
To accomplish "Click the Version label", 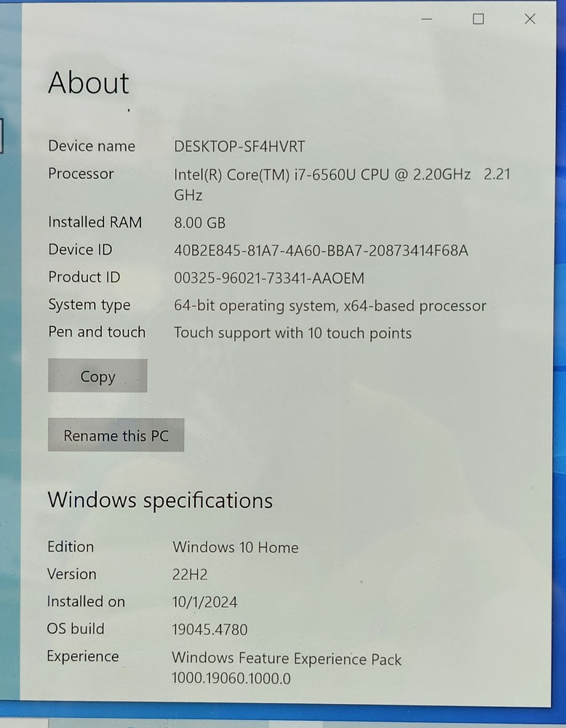I will coord(72,574).
